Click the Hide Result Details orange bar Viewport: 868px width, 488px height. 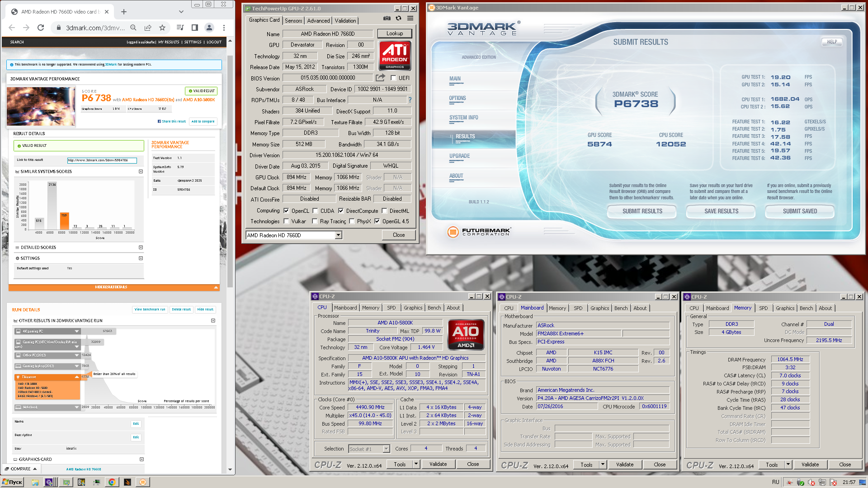(x=114, y=287)
